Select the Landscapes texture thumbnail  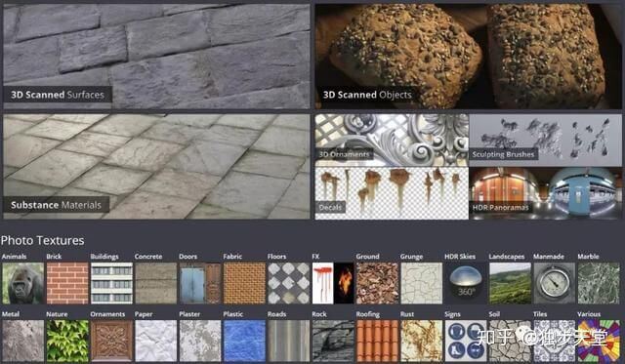tap(510, 283)
